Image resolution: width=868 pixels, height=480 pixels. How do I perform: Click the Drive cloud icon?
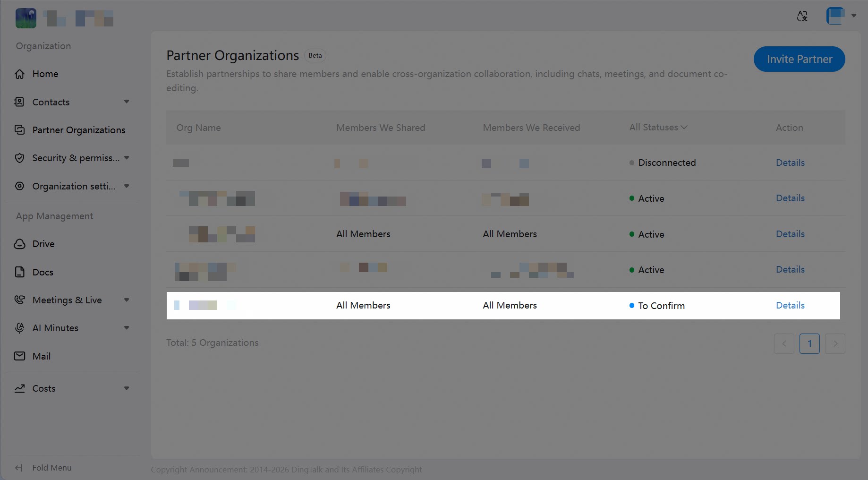(x=19, y=244)
